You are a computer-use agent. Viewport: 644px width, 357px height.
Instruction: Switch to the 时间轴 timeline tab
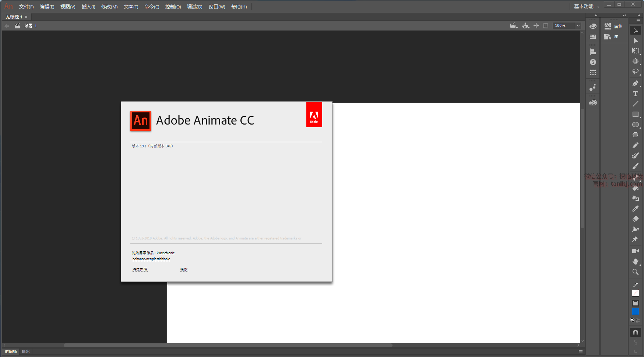point(11,352)
